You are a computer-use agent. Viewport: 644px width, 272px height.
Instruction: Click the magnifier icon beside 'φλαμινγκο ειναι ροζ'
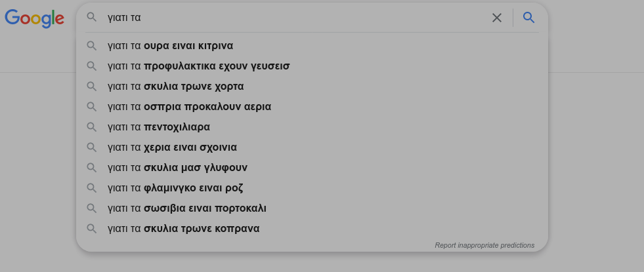[x=92, y=188]
